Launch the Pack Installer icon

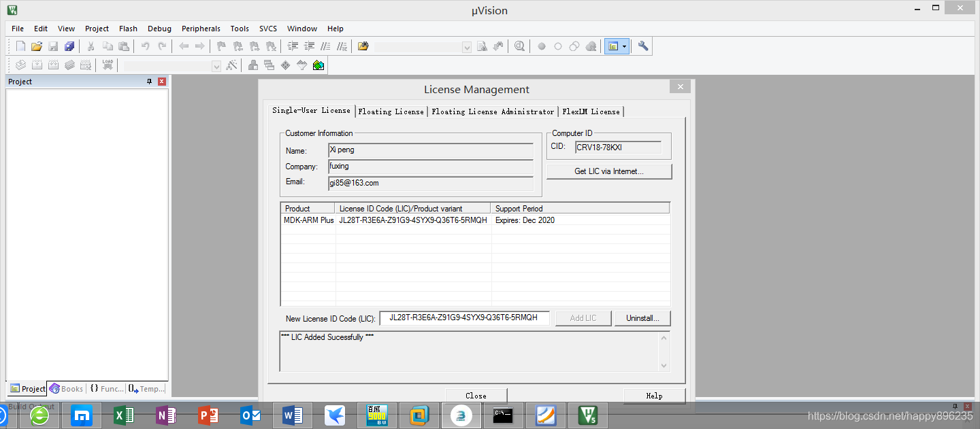click(x=318, y=65)
